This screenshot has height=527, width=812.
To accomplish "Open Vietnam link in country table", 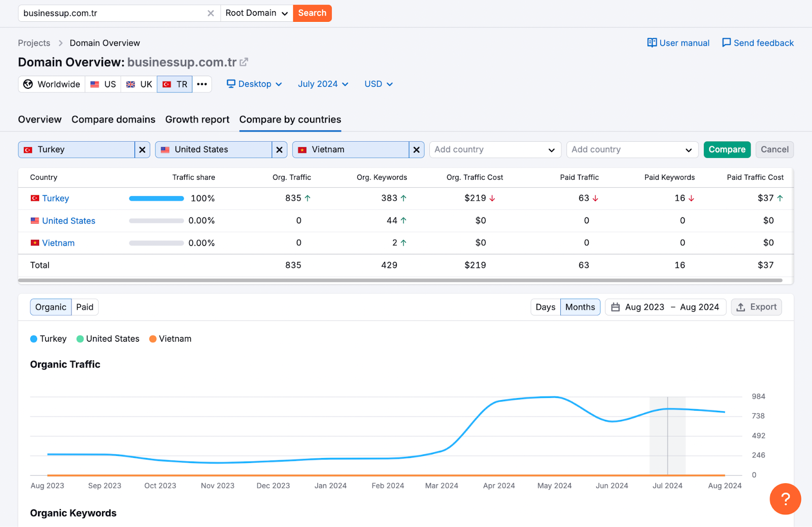I will (x=58, y=243).
